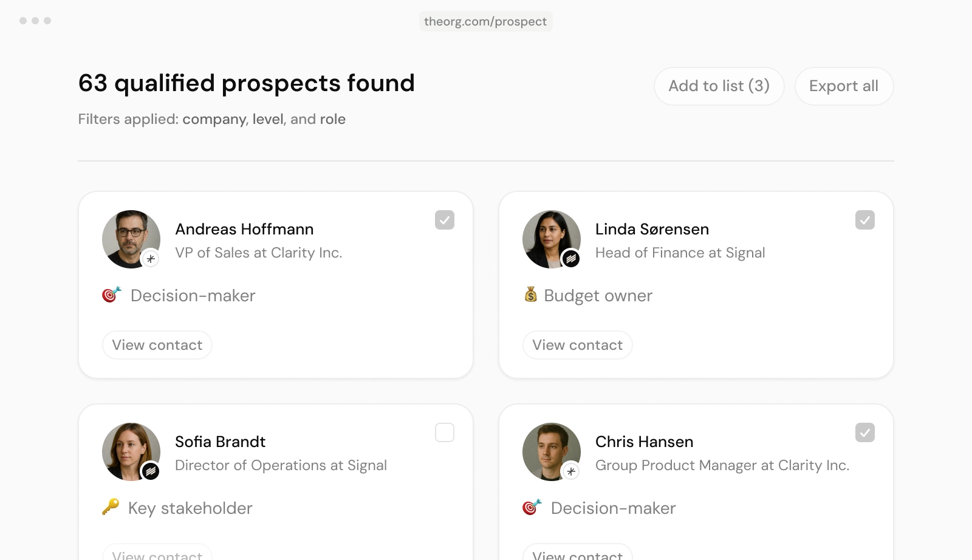Click the target icon beside Andreas's Decision-maker label
972x560 pixels.
tap(112, 295)
